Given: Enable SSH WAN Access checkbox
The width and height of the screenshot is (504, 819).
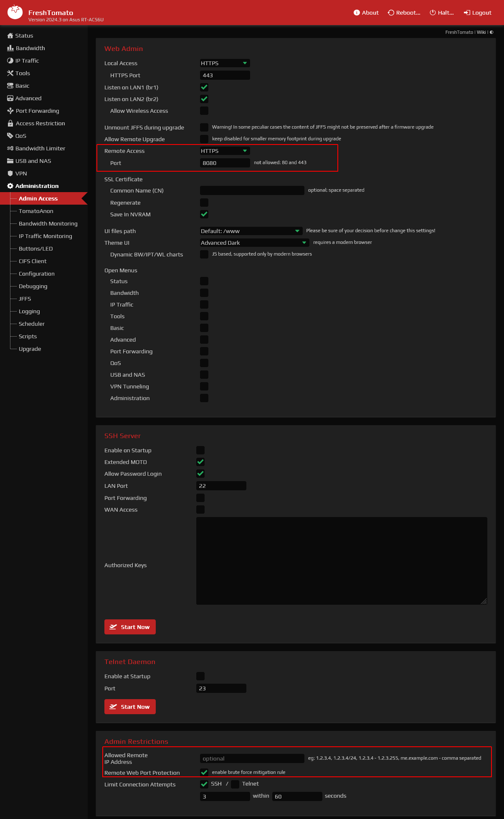Looking at the screenshot, I should click(x=200, y=510).
